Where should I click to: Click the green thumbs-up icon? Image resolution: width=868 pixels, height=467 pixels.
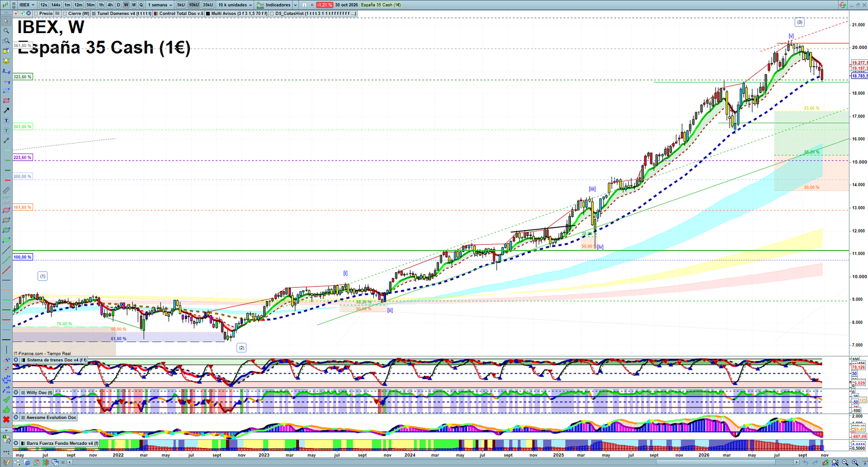tap(6, 410)
